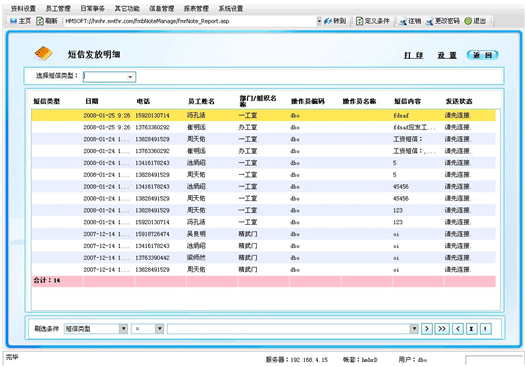Expand the filter value dropdown arrow

click(x=414, y=329)
